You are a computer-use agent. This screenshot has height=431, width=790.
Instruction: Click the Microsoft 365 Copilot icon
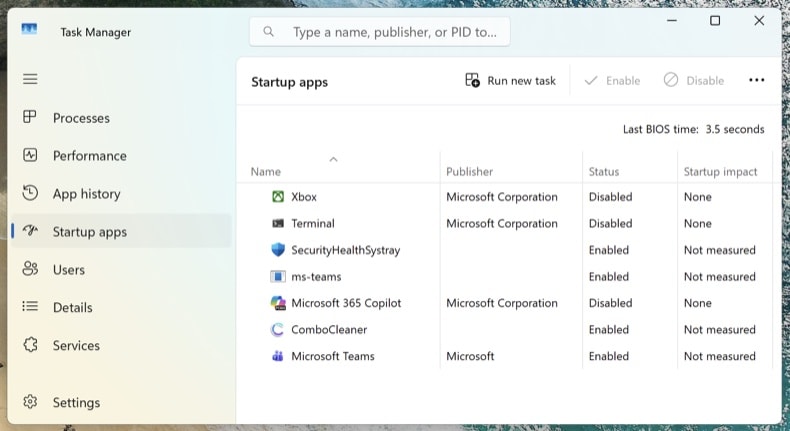(x=278, y=303)
